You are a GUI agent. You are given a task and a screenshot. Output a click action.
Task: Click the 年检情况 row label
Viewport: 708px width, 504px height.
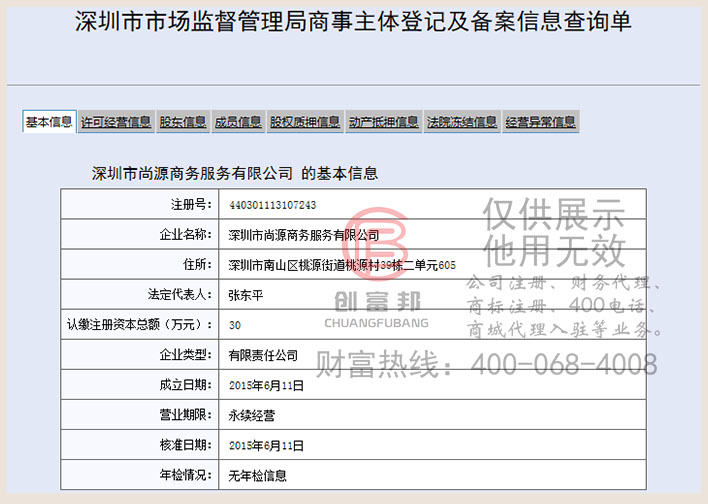pyautogui.click(x=185, y=475)
